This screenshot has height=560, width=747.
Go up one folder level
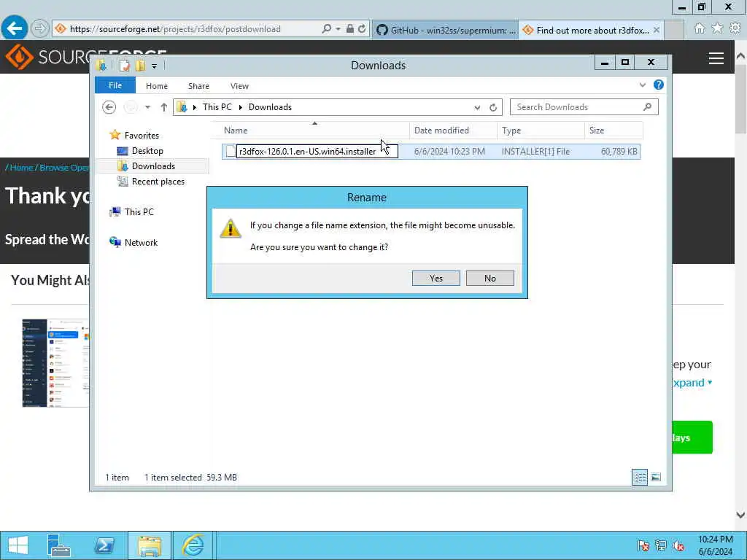coord(163,107)
